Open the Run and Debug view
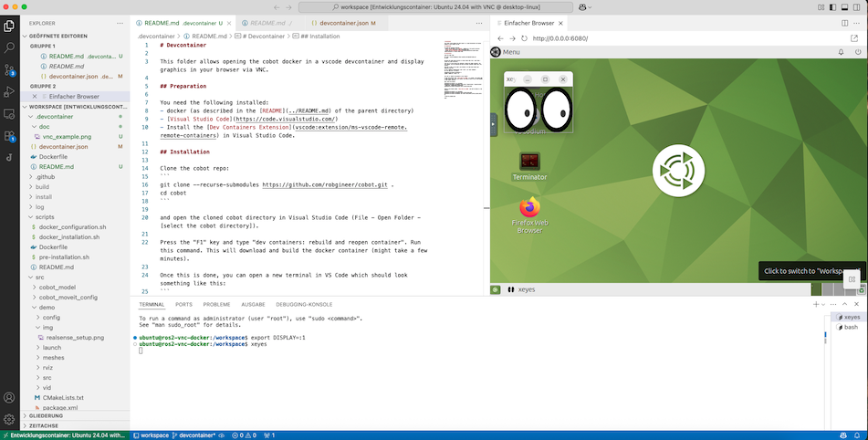This screenshot has height=440, width=868. (x=9, y=91)
